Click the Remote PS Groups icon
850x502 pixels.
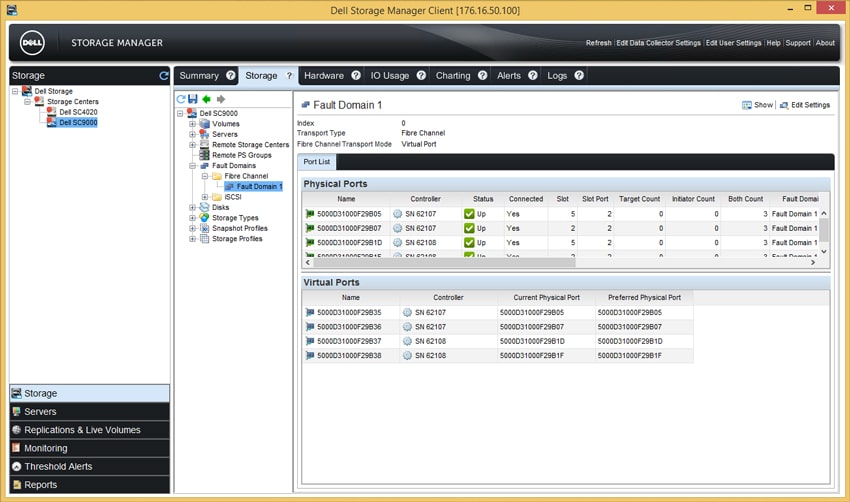point(204,155)
